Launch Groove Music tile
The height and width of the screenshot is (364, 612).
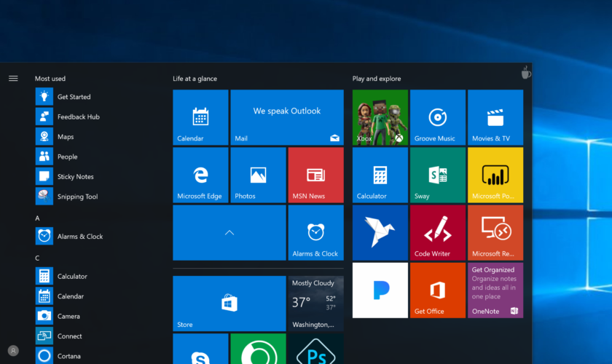[437, 117]
